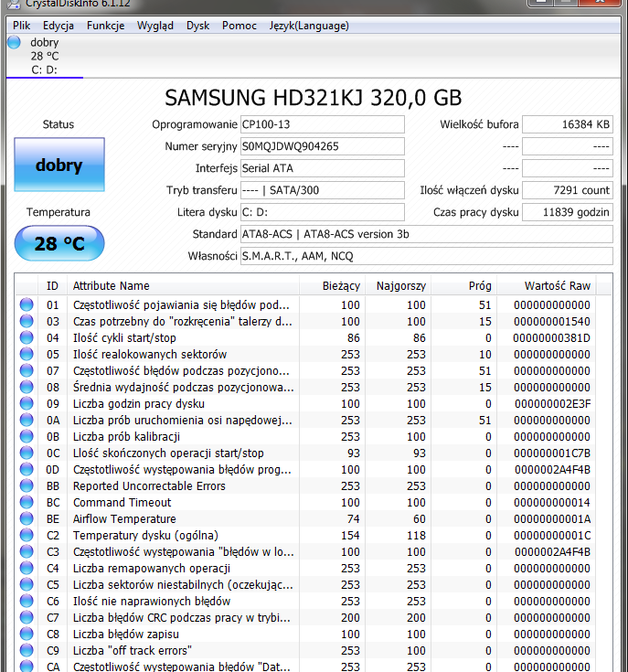Click the Bieżący column header
The width and height of the screenshot is (628, 672).
332,286
